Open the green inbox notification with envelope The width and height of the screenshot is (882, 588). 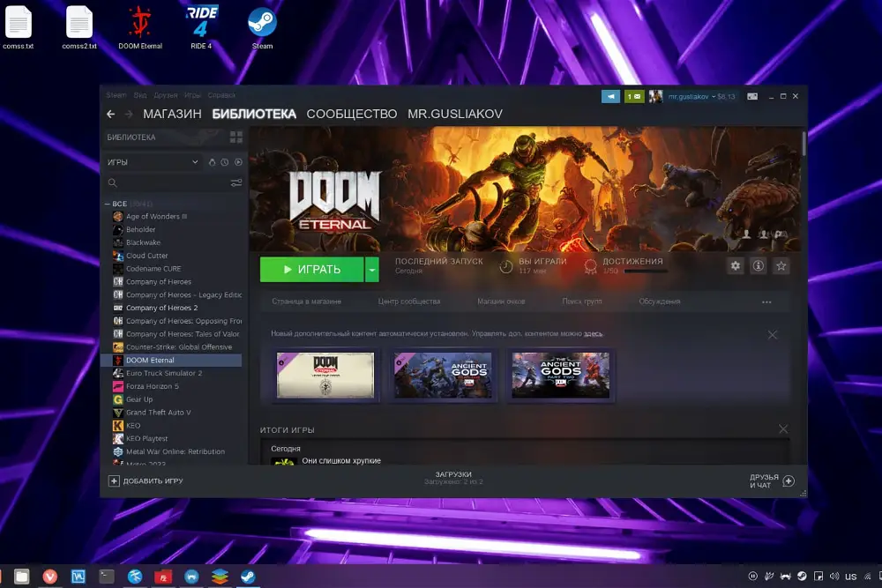(634, 96)
